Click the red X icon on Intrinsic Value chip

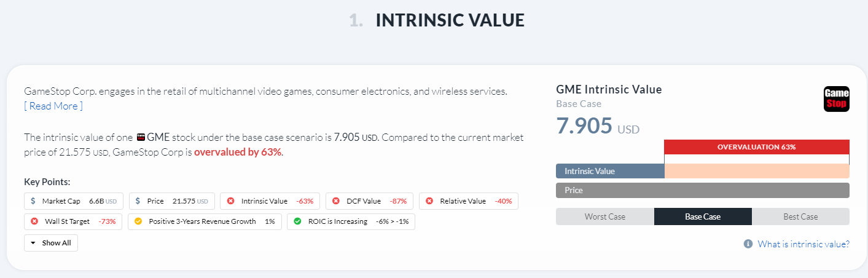point(230,201)
